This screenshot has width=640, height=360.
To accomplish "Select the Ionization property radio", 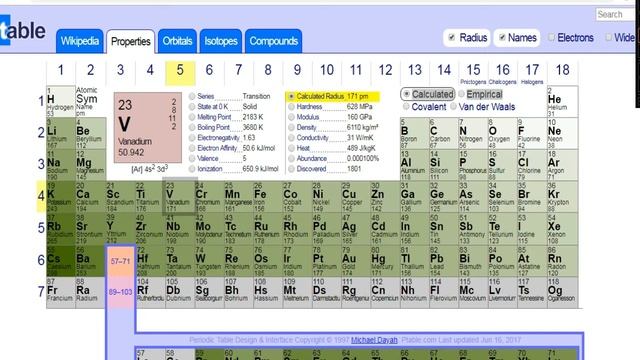I will (192, 169).
